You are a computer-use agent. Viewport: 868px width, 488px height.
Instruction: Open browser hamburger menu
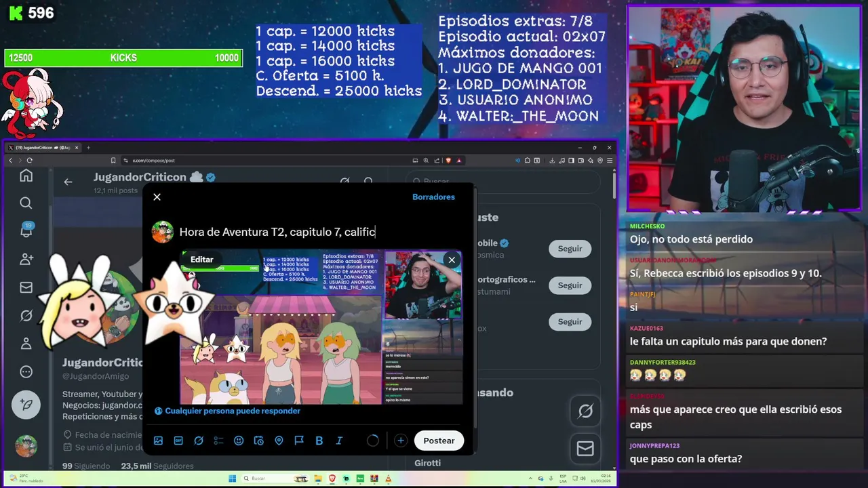point(610,161)
